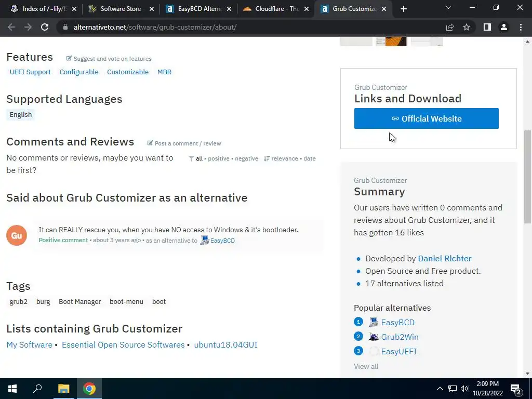Click the orange screenshot thumbnail
The height and width of the screenshot is (399, 532).
click(391, 41)
